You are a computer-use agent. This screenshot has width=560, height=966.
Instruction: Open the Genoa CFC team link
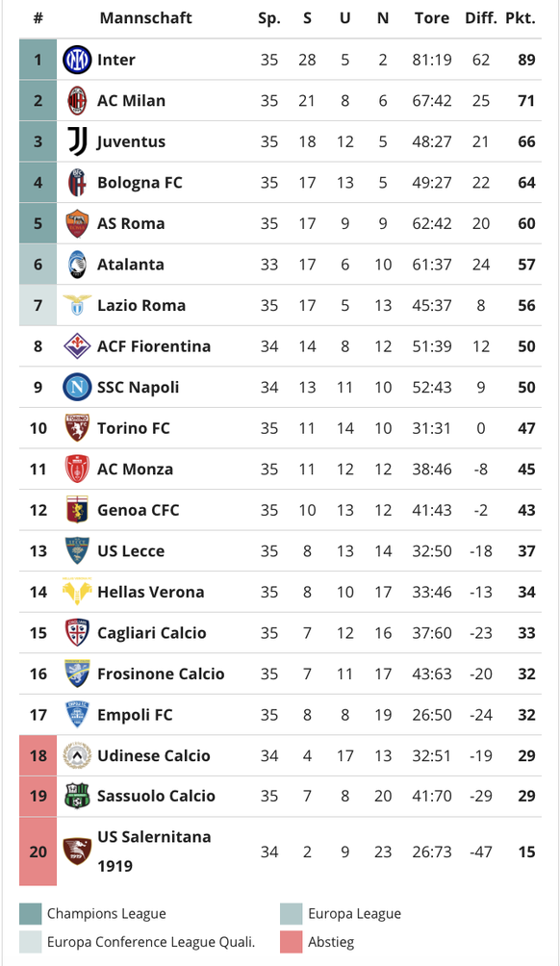(x=138, y=510)
